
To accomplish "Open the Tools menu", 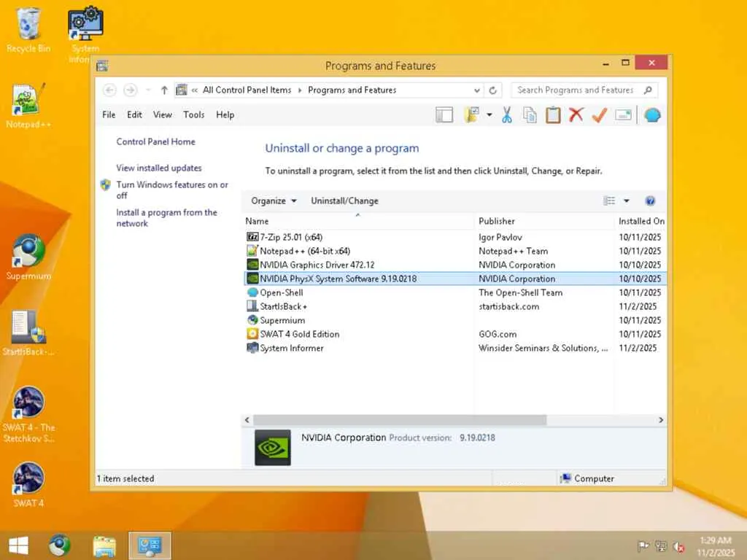I will (x=193, y=114).
